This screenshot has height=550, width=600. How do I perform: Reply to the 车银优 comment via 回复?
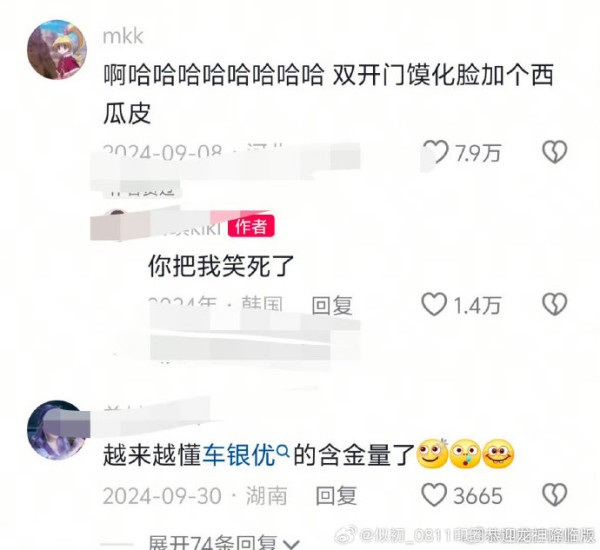tap(336, 496)
